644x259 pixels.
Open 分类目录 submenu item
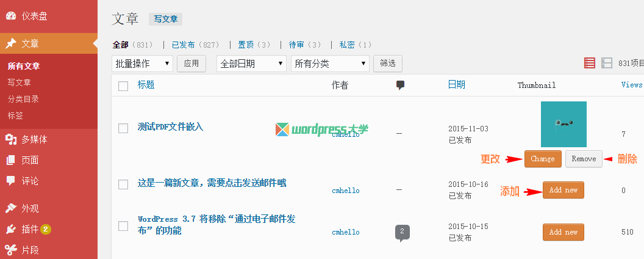23,99
